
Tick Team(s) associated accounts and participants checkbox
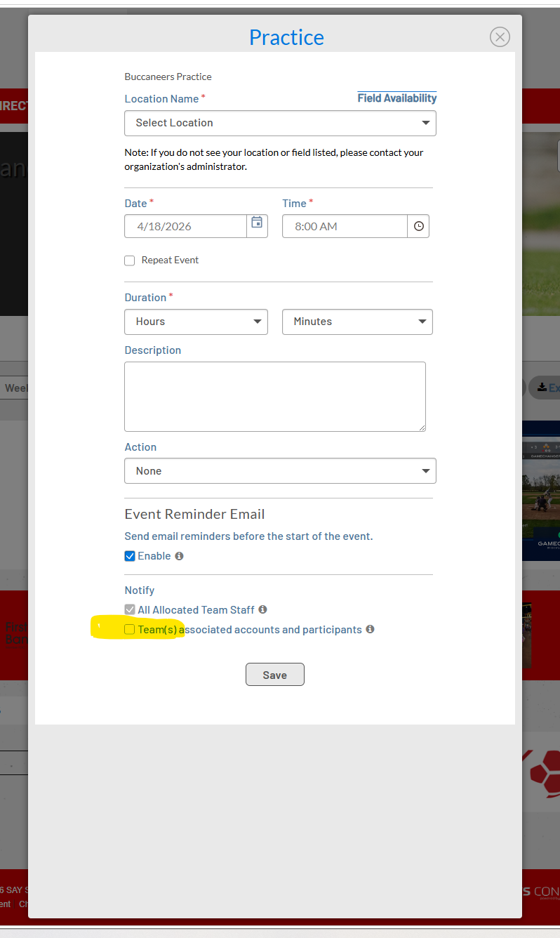point(130,630)
